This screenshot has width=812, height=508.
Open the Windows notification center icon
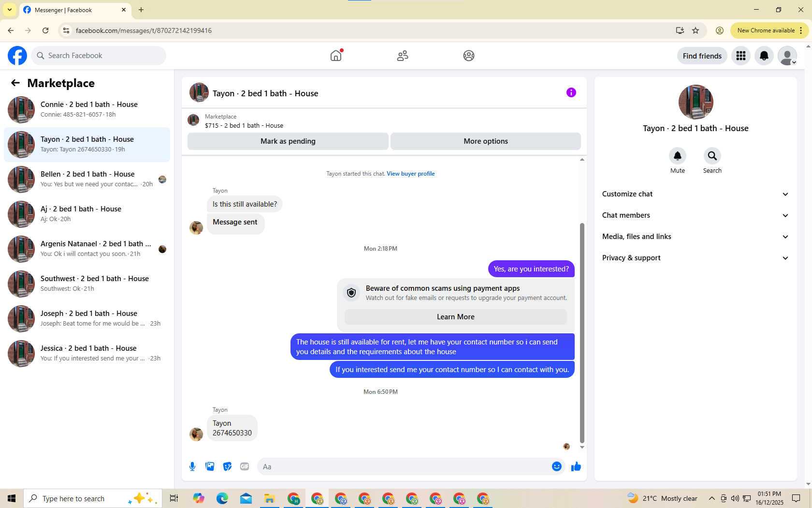coord(796,498)
